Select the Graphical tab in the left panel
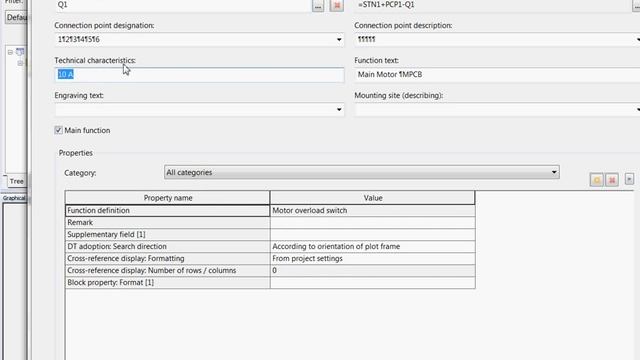Image resolution: width=640 pixels, height=360 pixels. tap(14, 198)
